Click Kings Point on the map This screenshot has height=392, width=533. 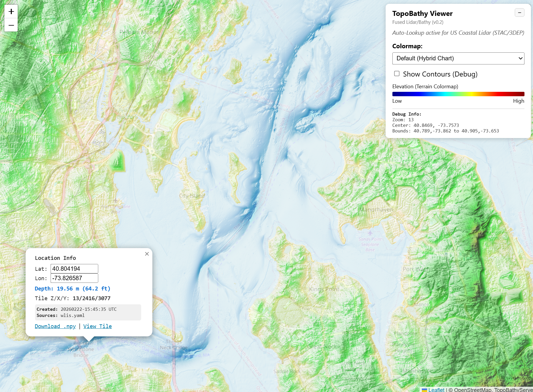tap(324, 289)
